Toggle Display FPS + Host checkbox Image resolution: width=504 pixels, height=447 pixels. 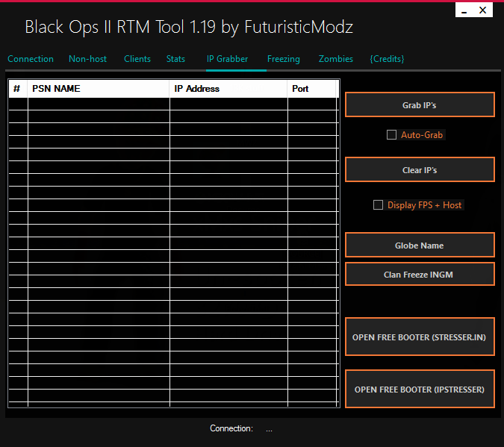[378, 204]
